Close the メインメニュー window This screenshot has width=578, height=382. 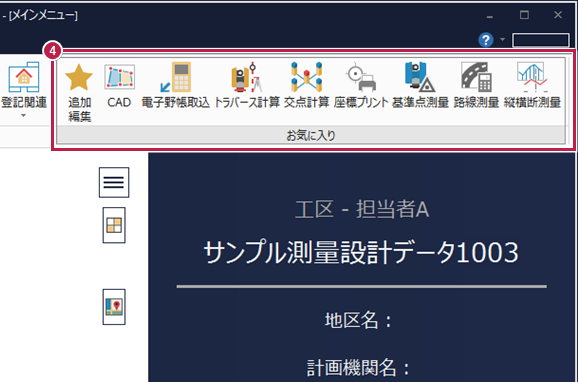tap(558, 15)
